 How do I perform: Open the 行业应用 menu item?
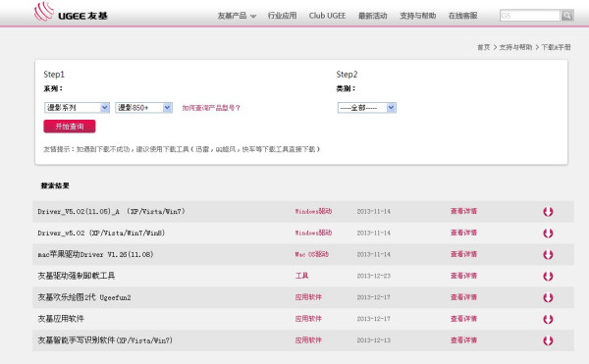(282, 16)
